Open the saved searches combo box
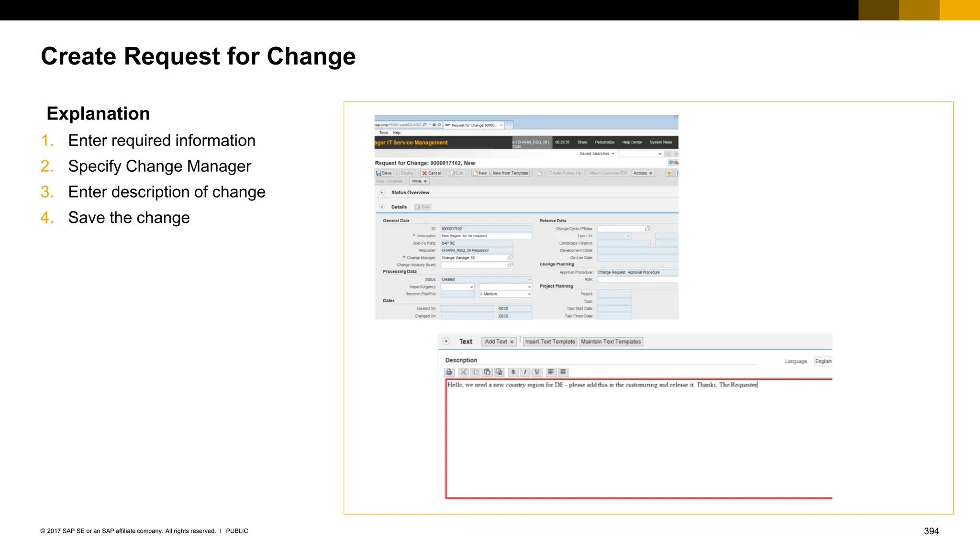Image resolution: width=980 pixels, height=551 pixels. click(640, 154)
